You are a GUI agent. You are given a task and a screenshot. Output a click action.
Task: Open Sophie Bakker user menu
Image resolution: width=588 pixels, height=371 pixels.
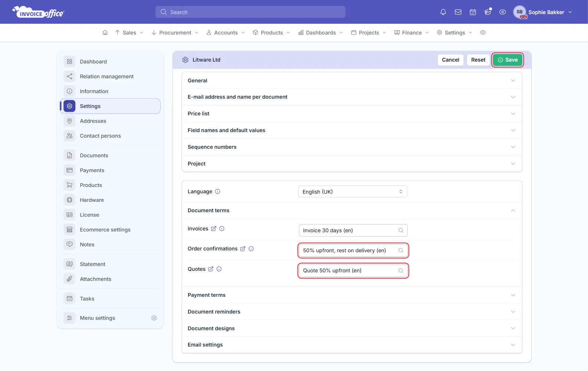543,12
